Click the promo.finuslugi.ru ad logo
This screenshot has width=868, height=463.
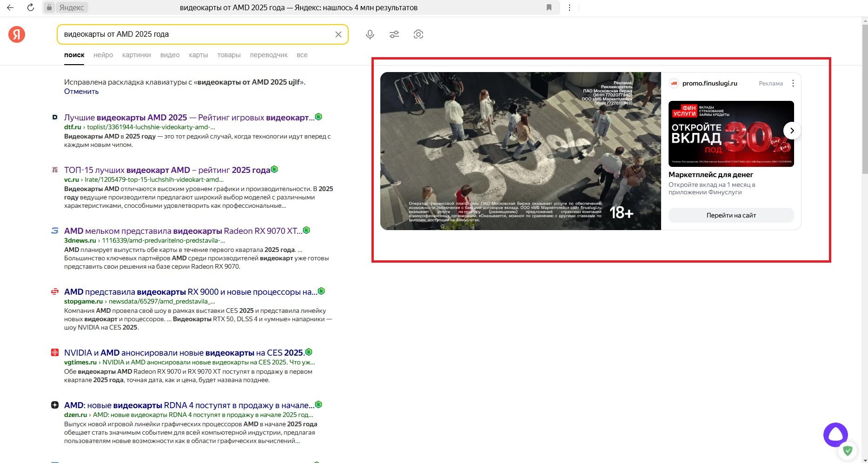point(674,83)
